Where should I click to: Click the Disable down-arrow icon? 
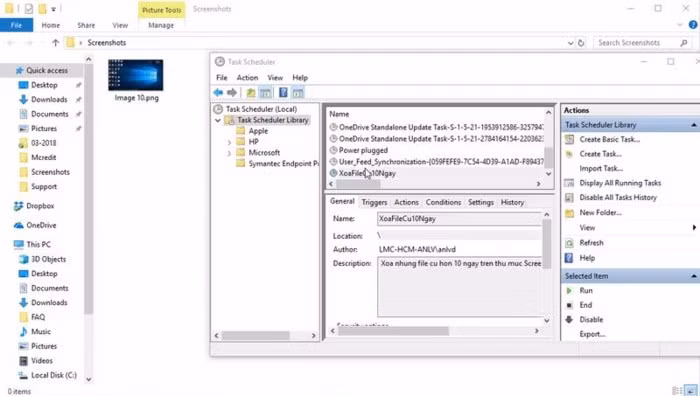pyautogui.click(x=569, y=320)
